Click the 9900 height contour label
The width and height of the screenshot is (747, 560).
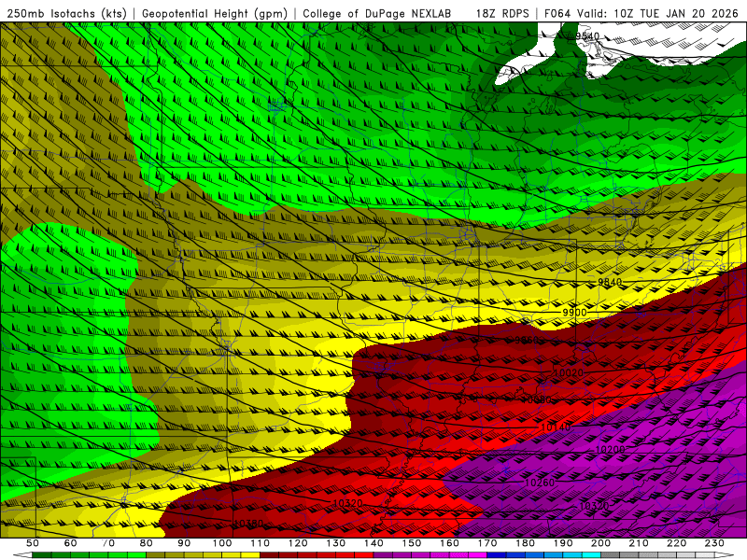574,313
